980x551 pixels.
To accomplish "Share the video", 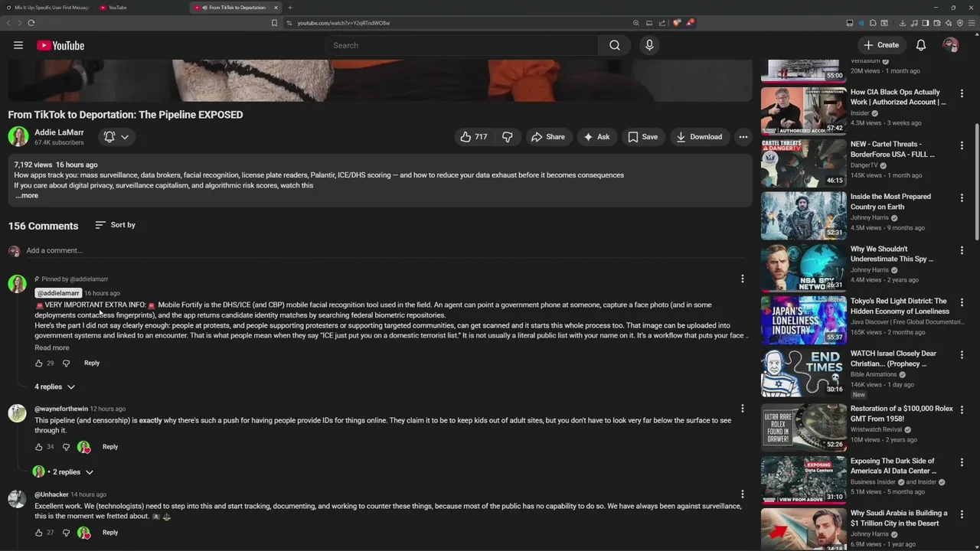I will [x=548, y=137].
